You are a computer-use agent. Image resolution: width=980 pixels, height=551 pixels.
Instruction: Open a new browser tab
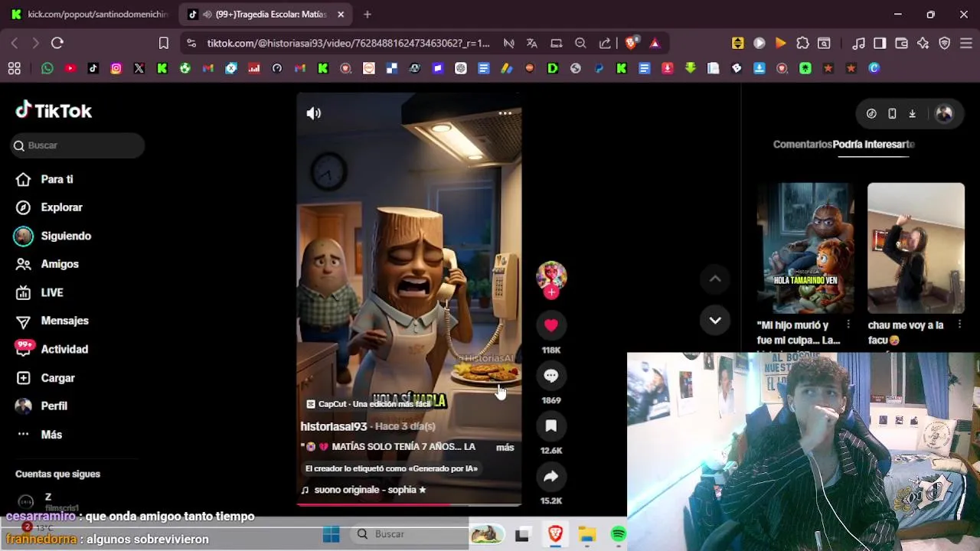click(x=367, y=14)
